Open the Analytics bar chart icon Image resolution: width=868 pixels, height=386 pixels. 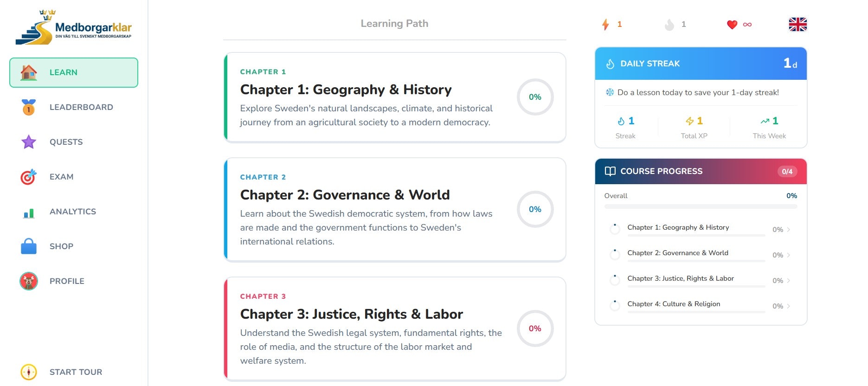pos(29,213)
